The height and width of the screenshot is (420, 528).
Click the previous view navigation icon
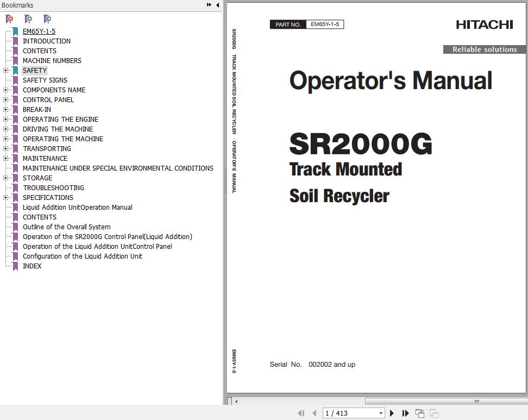[x=419, y=413]
